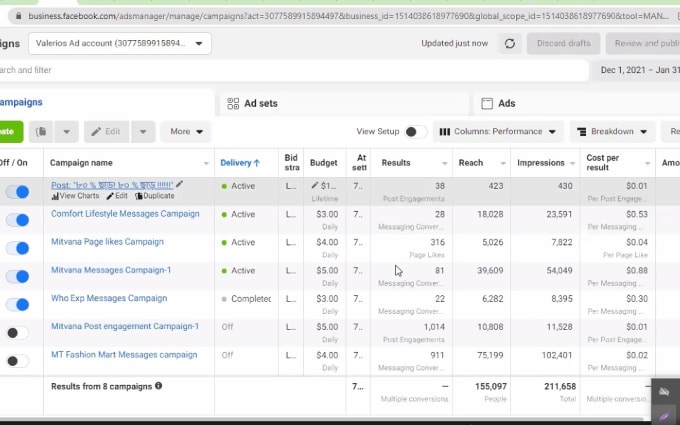Image resolution: width=680 pixels, height=425 pixels.
Task: Click the Search and filter field
Action: pos(294,70)
